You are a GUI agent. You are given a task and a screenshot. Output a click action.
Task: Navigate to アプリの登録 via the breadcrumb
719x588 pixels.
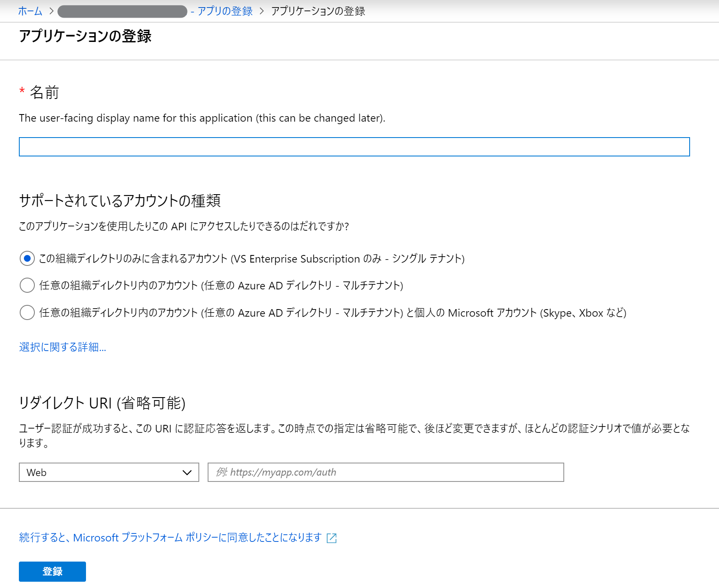[x=225, y=11]
